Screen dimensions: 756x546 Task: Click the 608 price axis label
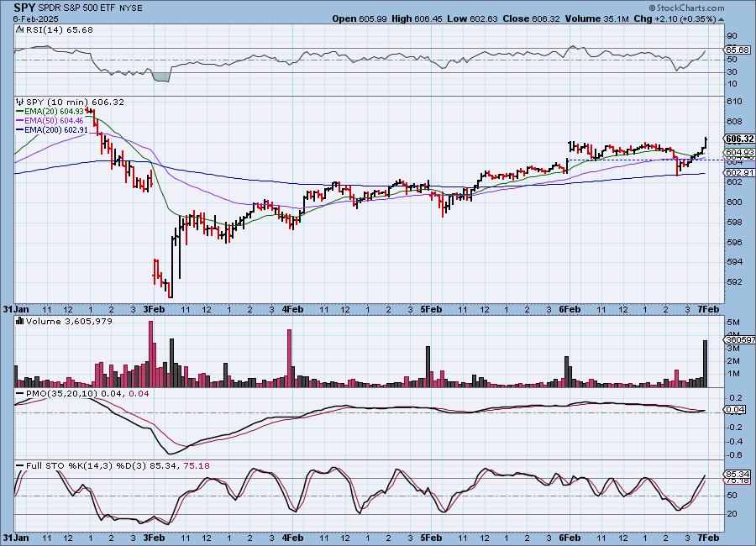pyautogui.click(x=735, y=122)
